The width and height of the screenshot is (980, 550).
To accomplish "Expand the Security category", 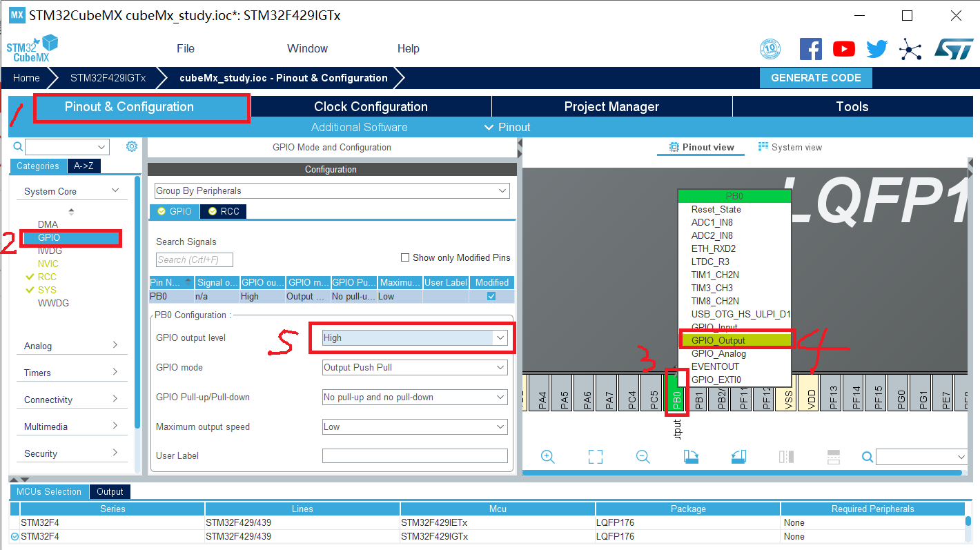I will (72, 453).
